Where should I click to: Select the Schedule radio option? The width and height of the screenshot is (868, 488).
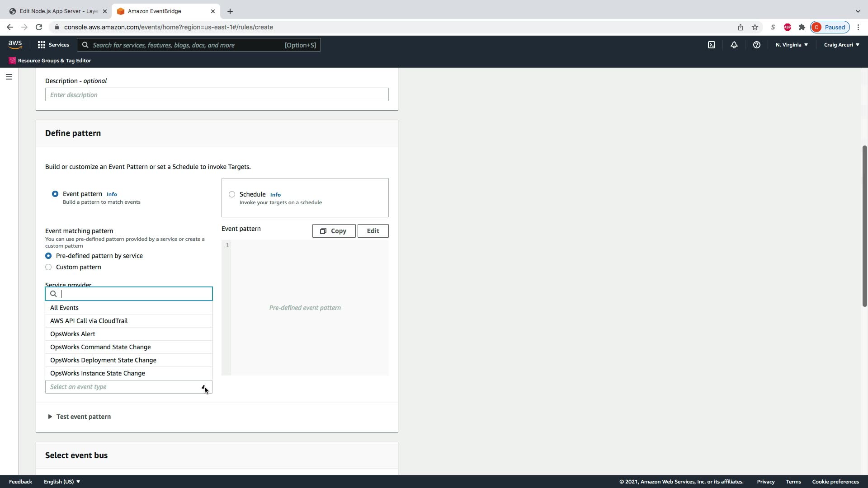point(232,194)
